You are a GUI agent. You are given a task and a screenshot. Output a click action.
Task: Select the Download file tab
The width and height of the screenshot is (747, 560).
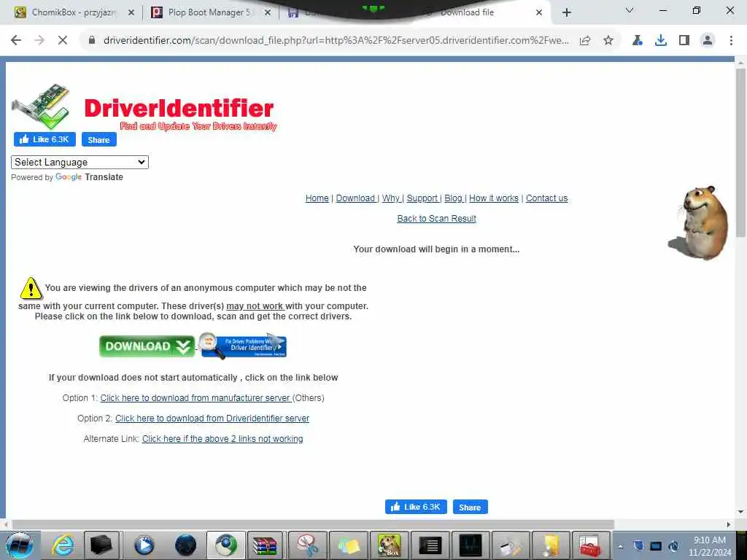click(x=481, y=12)
